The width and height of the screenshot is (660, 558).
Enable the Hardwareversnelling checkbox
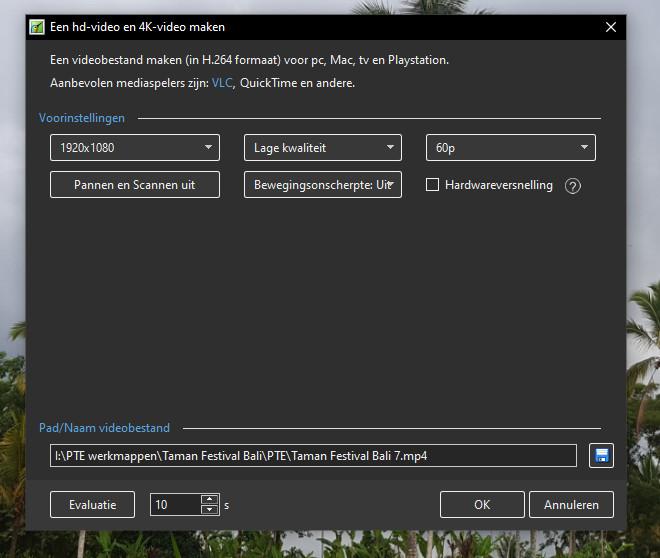pos(433,185)
